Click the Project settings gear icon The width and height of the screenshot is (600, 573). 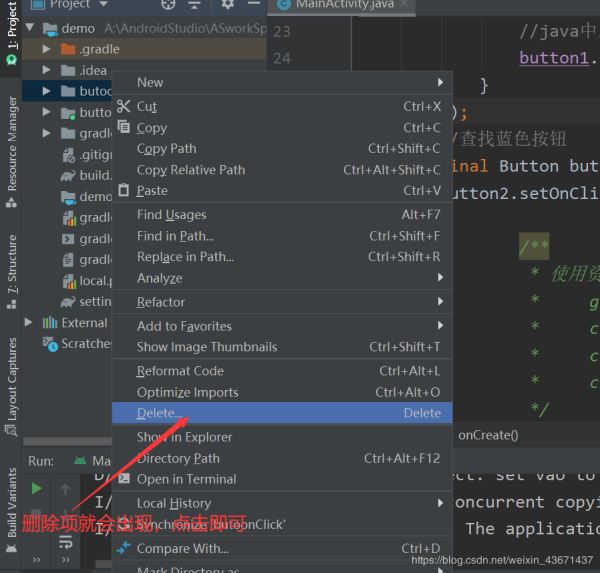227,4
